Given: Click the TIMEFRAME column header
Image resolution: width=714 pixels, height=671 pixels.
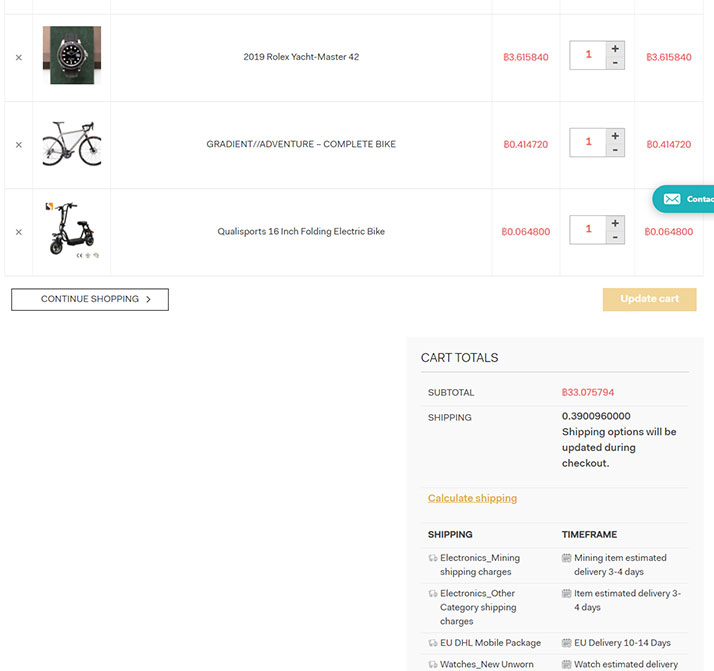Looking at the screenshot, I should click(x=589, y=534).
